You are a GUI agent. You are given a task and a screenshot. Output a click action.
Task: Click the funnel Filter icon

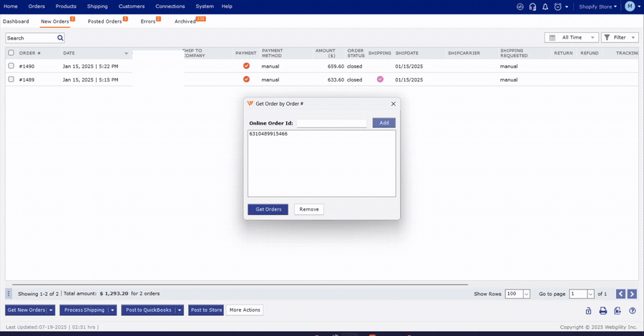(607, 37)
